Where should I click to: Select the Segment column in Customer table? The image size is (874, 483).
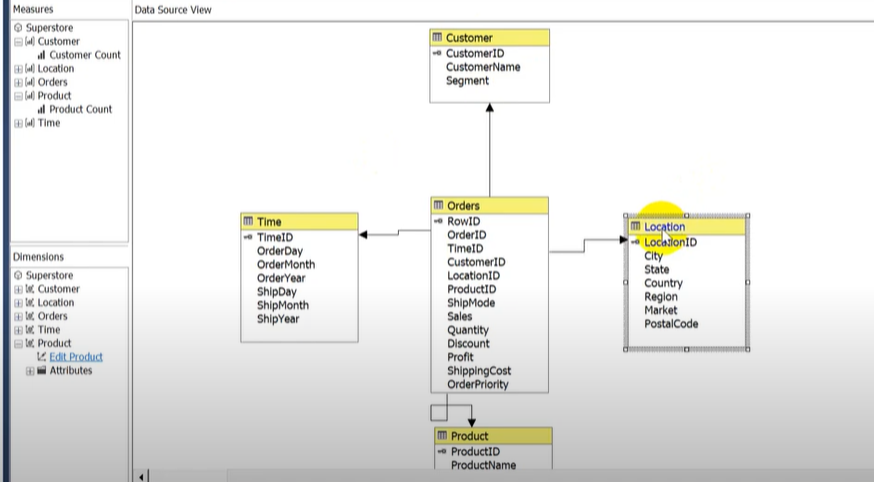tap(467, 81)
